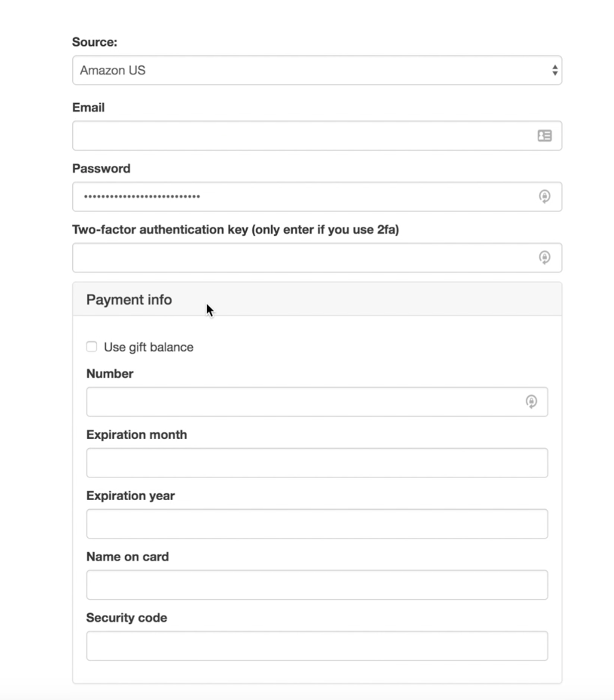Click the Password label text
The image size is (614, 700).
(x=101, y=168)
